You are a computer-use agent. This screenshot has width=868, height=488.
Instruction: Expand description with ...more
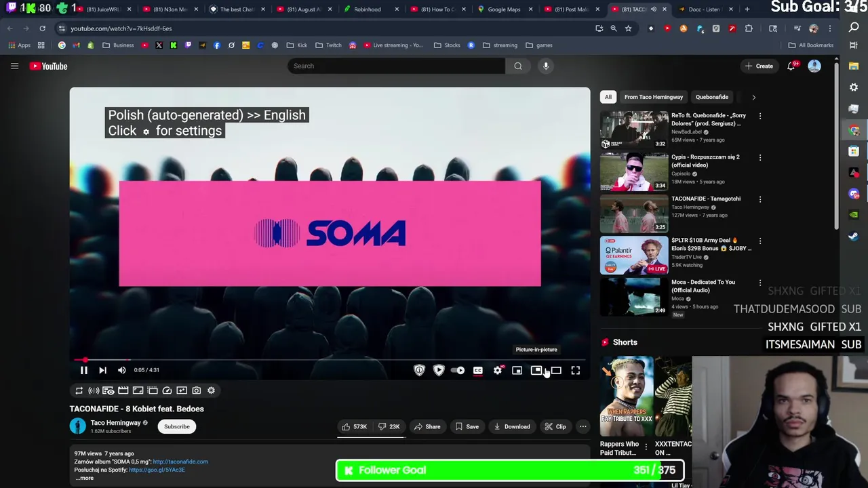click(85, 478)
